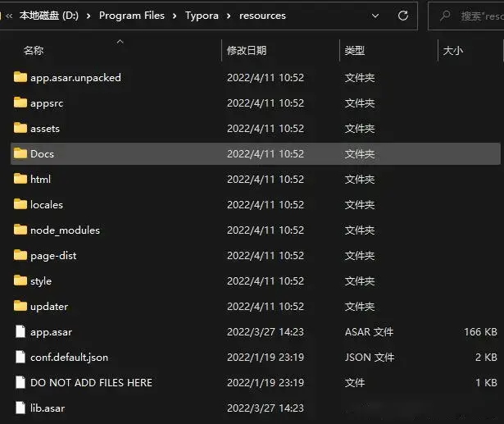Click the resources breadcrumb segment
Viewport: 504px width, 424px height.
(x=262, y=16)
